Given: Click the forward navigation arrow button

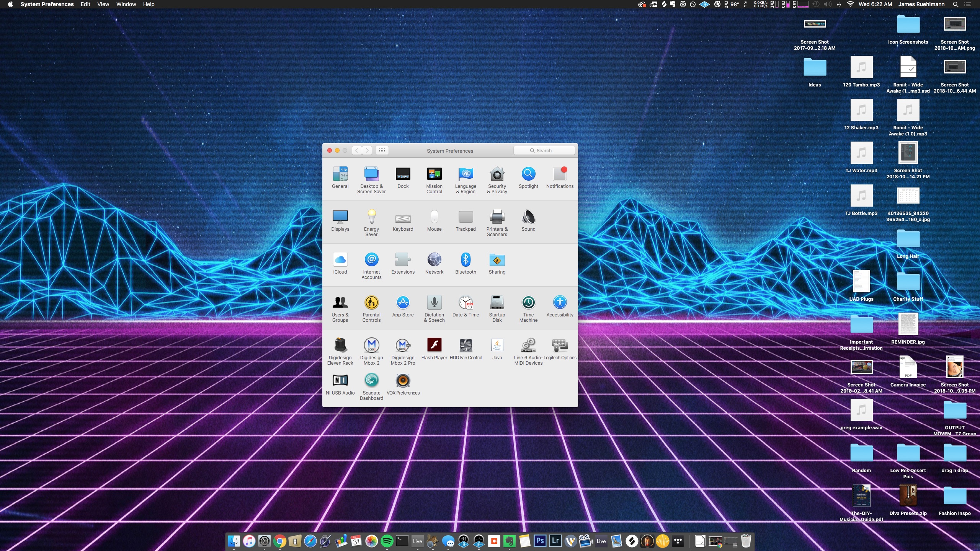Looking at the screenshot, I should click(x=367, y=150).
